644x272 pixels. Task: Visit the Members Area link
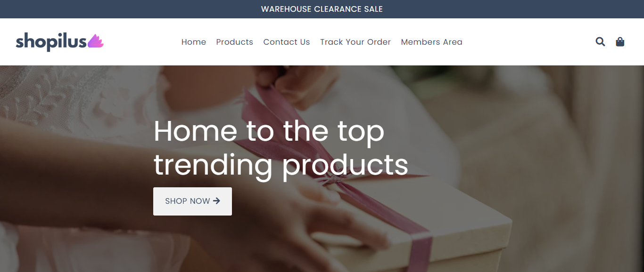pos(432,42)
